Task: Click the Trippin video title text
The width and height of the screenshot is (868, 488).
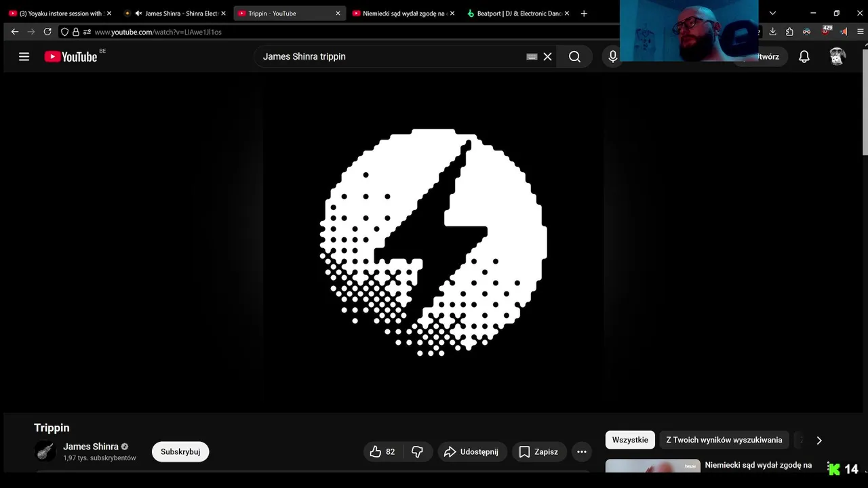Action: (x=52, y=428)
